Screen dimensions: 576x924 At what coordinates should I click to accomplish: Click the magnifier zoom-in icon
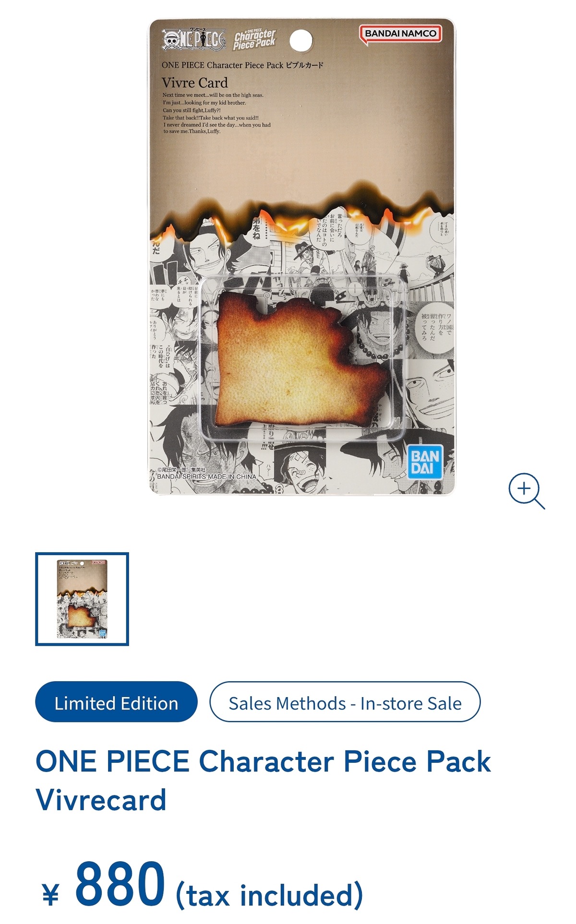click(x=527, y=491)
